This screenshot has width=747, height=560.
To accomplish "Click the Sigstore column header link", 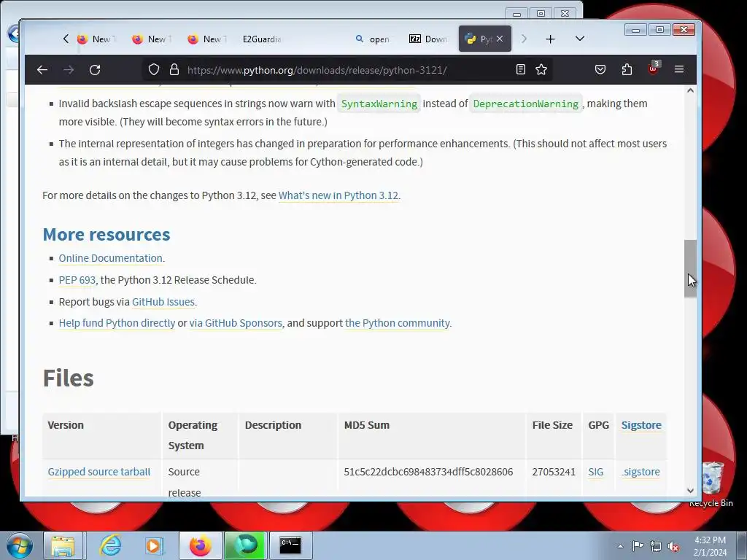I will (641, 425).
